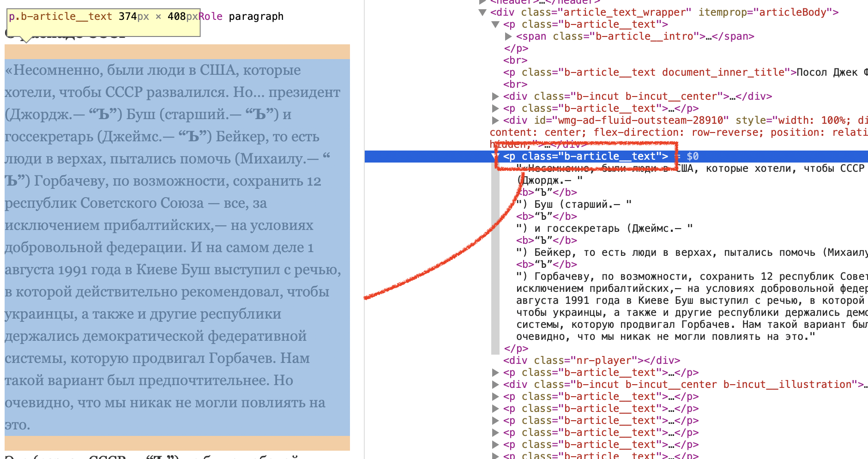The height and width of the screenshot is (459, 868).
Task: Collapse the article_text_wrapper div node
Action: point(483,12)
